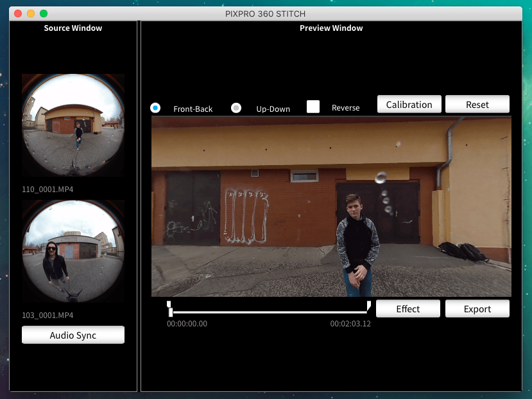
Task: Select the 110_0001.MP4 fisheye thumbnail
Action: tap(73, 125)
